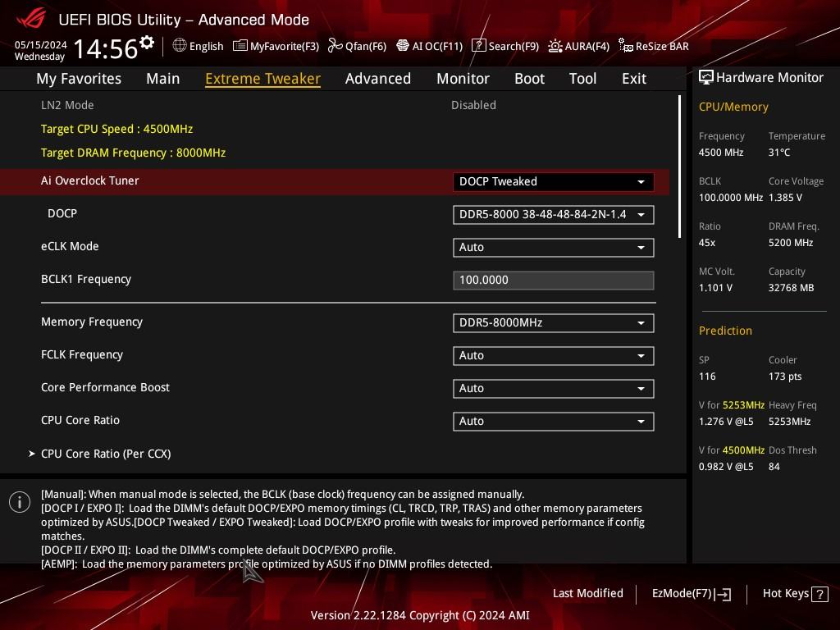
Task: Click the EzMode exit arrow icon
Action: click(x=723, y=594)
